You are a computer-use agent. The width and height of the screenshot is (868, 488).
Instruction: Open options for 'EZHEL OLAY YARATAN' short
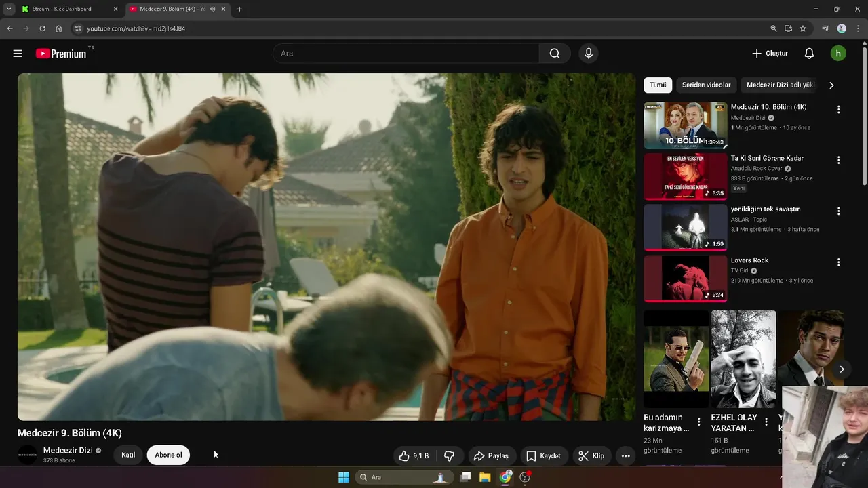(x=766, y=422)
